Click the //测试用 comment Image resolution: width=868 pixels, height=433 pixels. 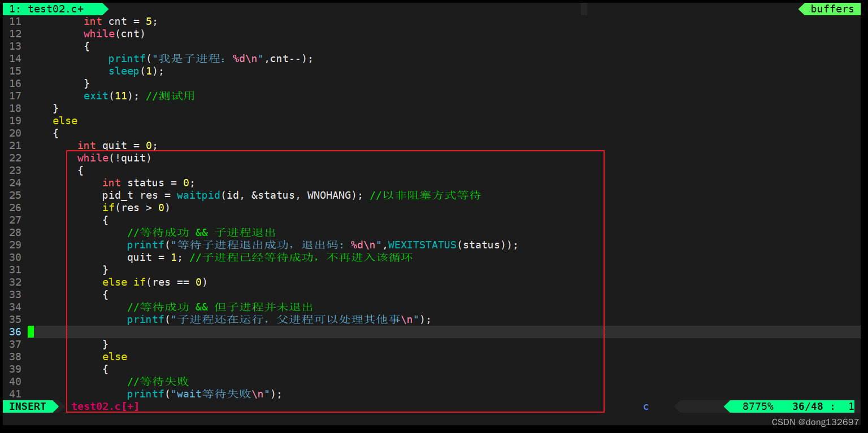pyautogui.click(x=170, y=96)
